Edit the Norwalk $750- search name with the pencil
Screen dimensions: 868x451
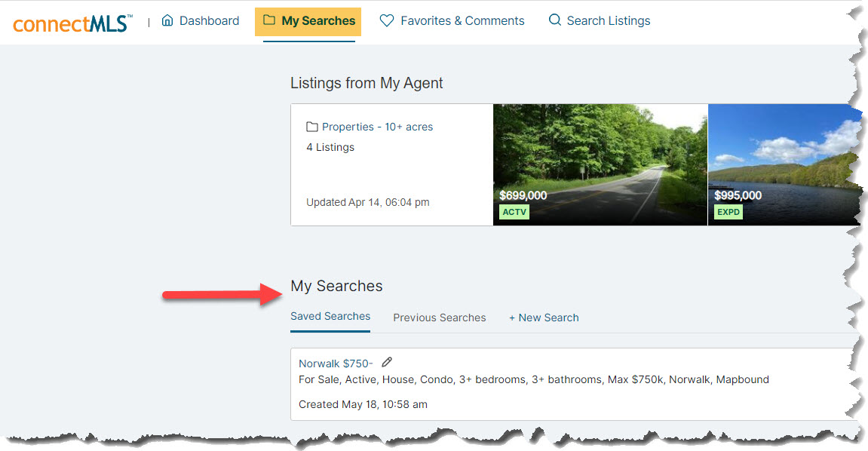pos(387,362)
